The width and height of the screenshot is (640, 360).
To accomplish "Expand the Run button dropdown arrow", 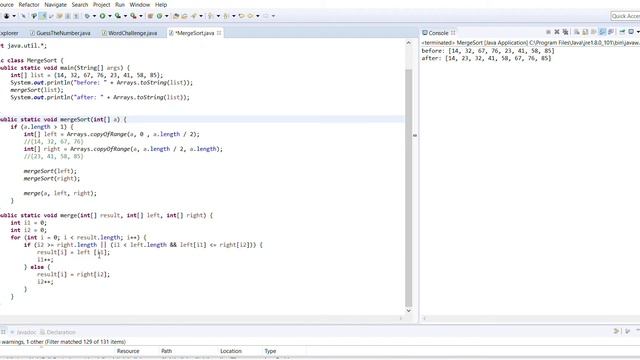I will 109,16.
